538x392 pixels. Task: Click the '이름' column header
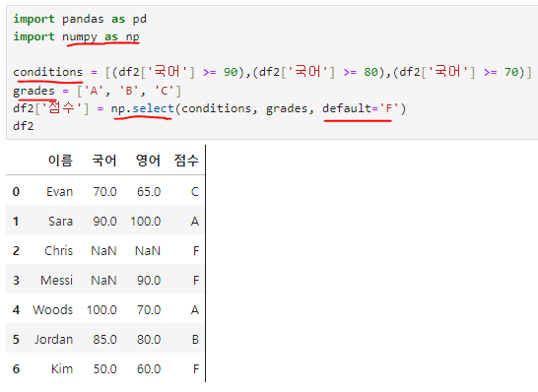[60, 161]
